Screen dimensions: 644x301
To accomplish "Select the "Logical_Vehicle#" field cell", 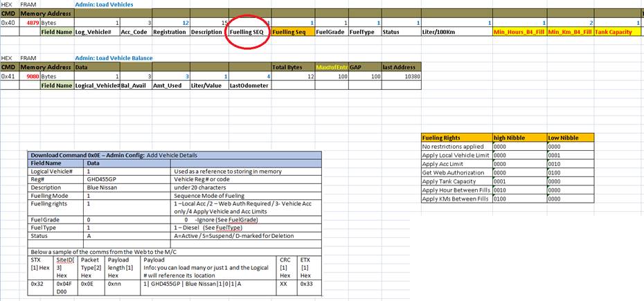I will pyautogui.click(x=96, y=85).
